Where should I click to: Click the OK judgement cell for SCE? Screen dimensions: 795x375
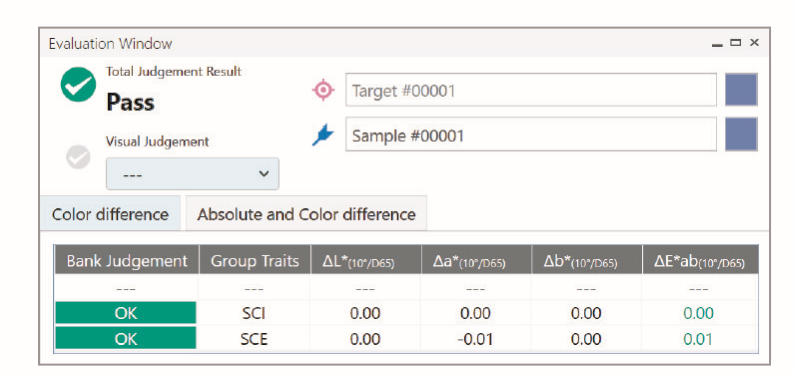click(x=126, y=338)
